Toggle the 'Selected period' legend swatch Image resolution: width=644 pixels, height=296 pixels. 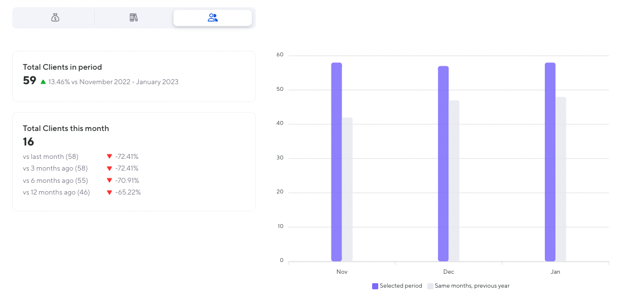point(375,286)
